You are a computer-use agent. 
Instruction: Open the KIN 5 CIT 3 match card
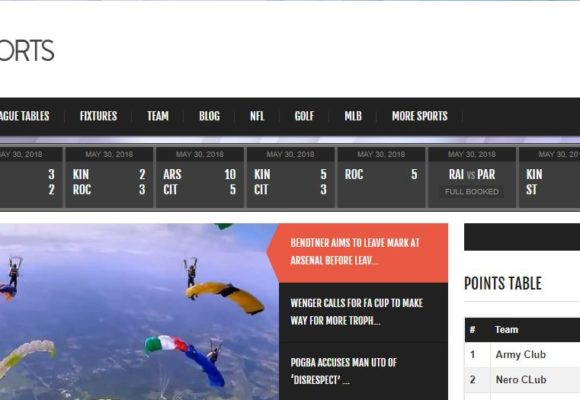[290, 178]
